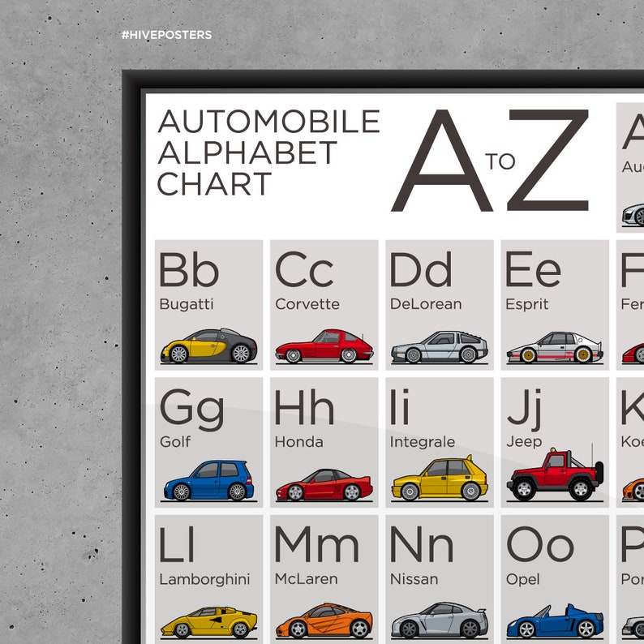Click the Gg letter heading
Screen dimensions: 644x644
click(x=191, y=410)
